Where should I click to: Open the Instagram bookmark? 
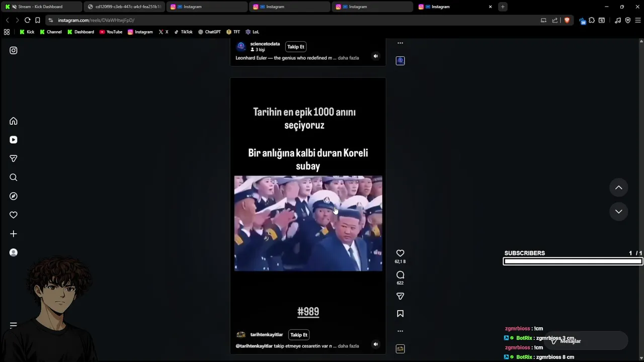[140, 32]
